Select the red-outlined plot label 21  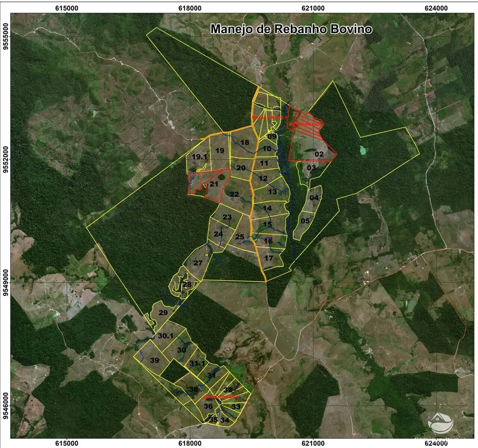pos(214,184)
